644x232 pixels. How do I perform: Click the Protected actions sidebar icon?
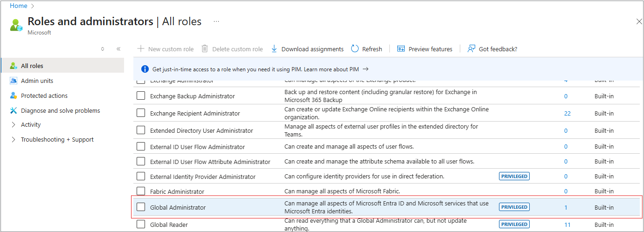pyautogui.click(x=13, y=96)
